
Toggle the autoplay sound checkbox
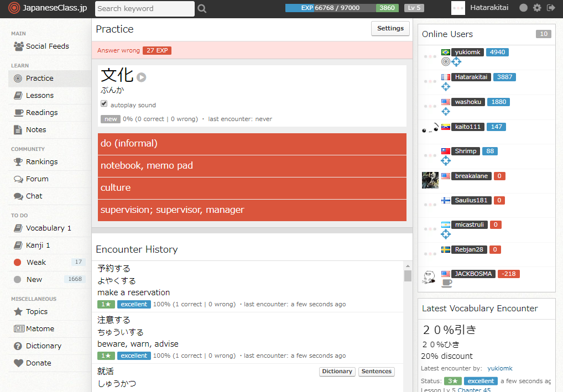(x=104, y=104)
